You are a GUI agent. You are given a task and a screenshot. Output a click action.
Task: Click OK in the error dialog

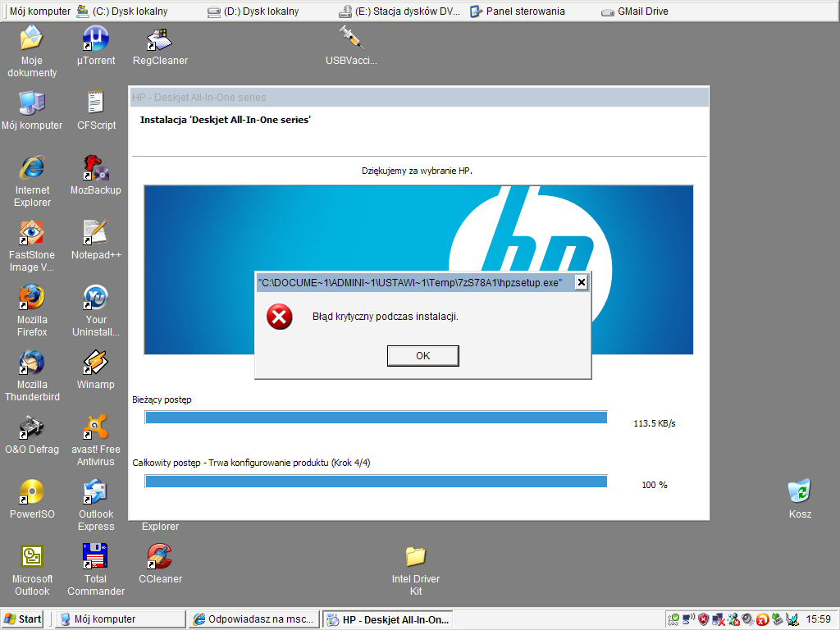pyautogui.click(x=422, y=356)
